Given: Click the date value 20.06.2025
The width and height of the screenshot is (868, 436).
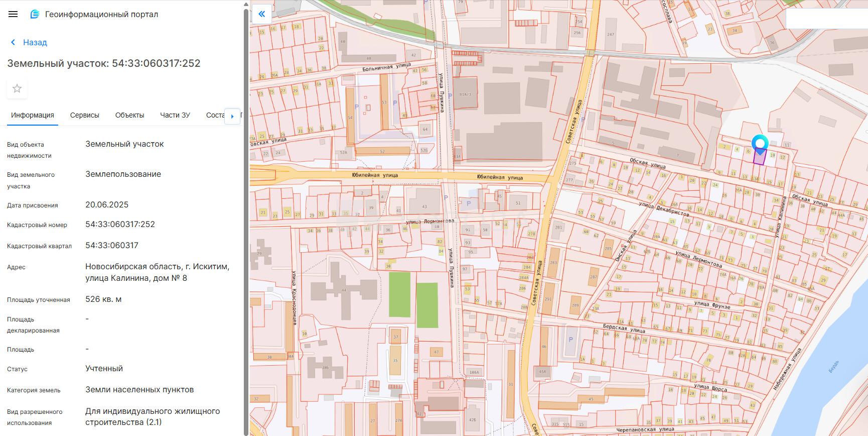Looking at the screenshot, I should coord(107,205).
